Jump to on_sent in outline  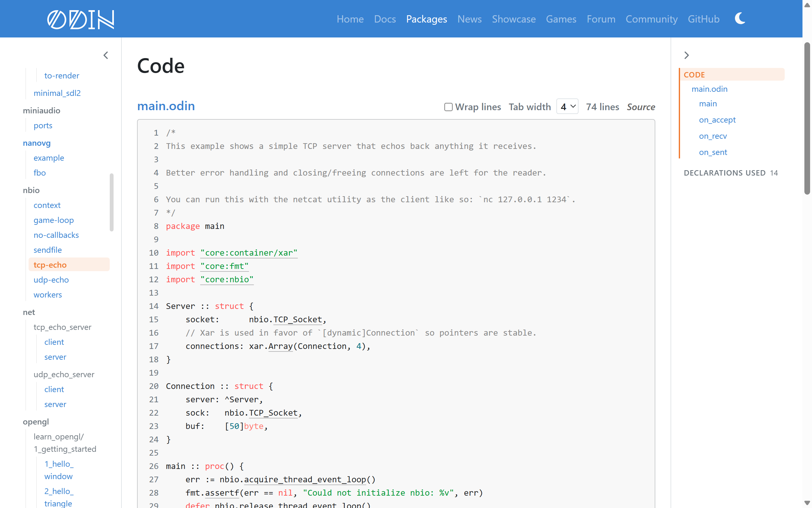[x=713, y=152]
